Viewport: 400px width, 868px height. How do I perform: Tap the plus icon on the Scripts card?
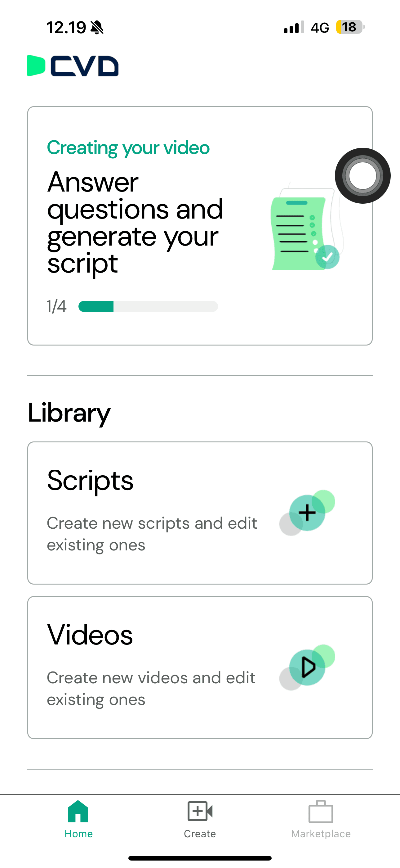[307, 513]
